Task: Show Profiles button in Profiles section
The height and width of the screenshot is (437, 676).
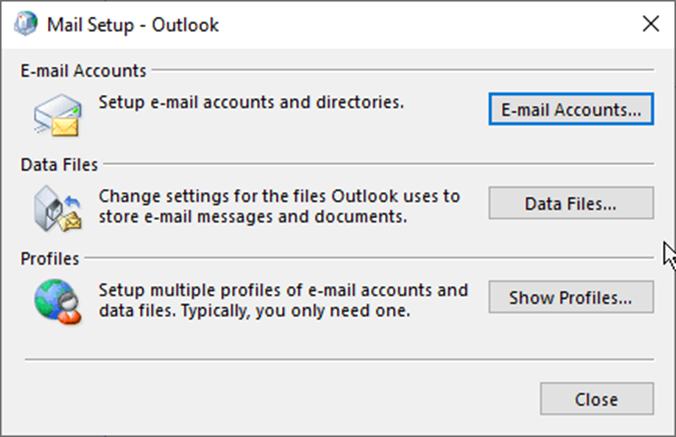Action: point(571,297)
